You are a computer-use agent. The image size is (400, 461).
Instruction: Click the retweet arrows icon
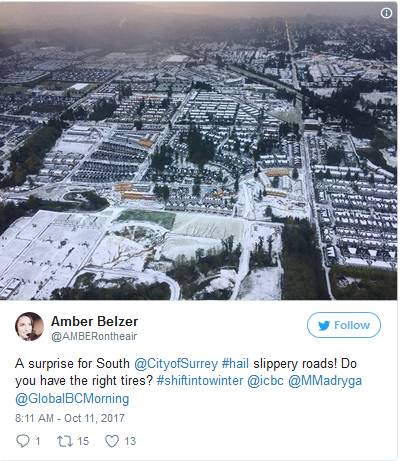tap(65, 441)
